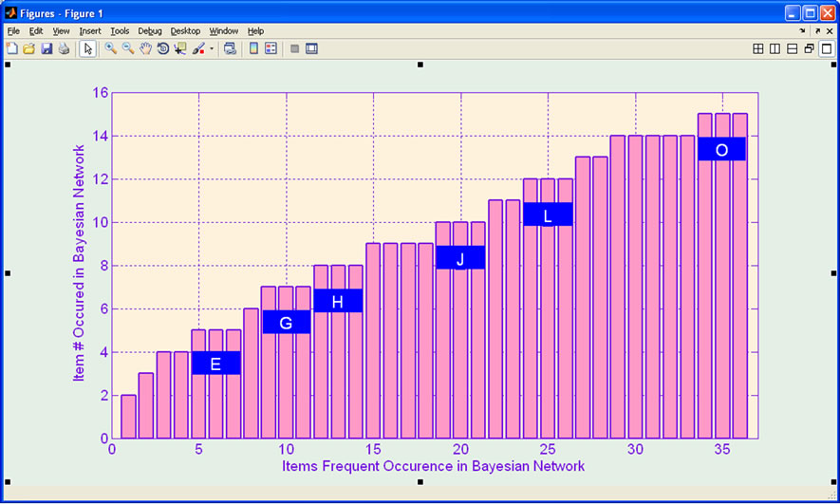Viewport: 840px width, 504px height.
Task: Click the Link Plot icon
Action: click(x=230, y=48)
